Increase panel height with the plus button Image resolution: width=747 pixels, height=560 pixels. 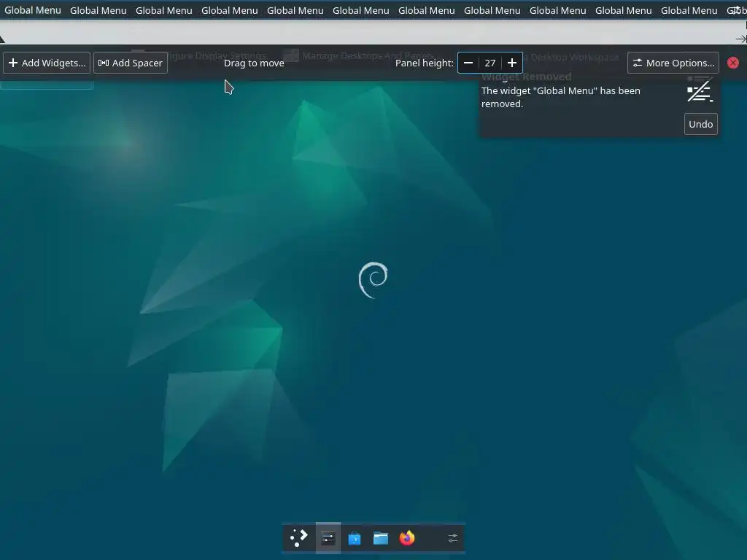pos(512,63)
